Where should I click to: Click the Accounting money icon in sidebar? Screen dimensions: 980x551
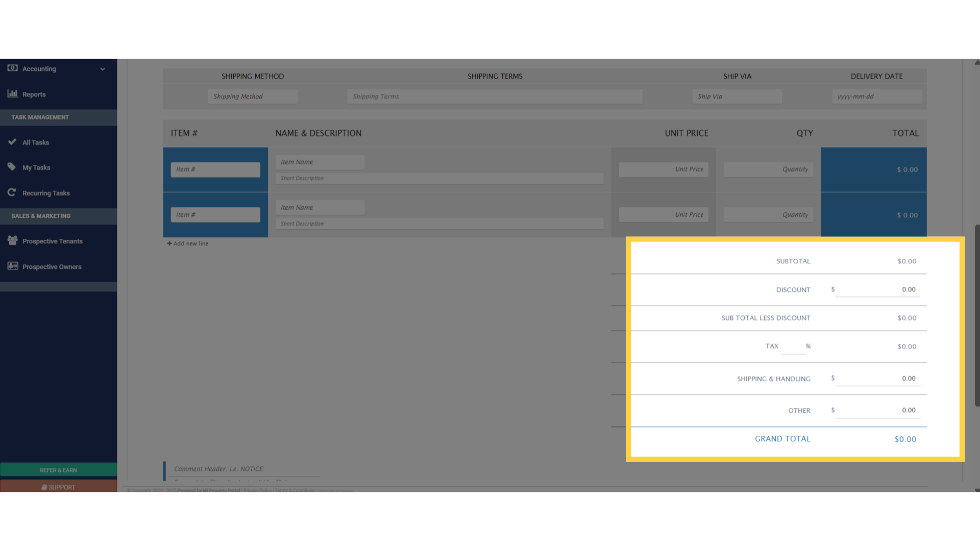[x=13, y=68]
